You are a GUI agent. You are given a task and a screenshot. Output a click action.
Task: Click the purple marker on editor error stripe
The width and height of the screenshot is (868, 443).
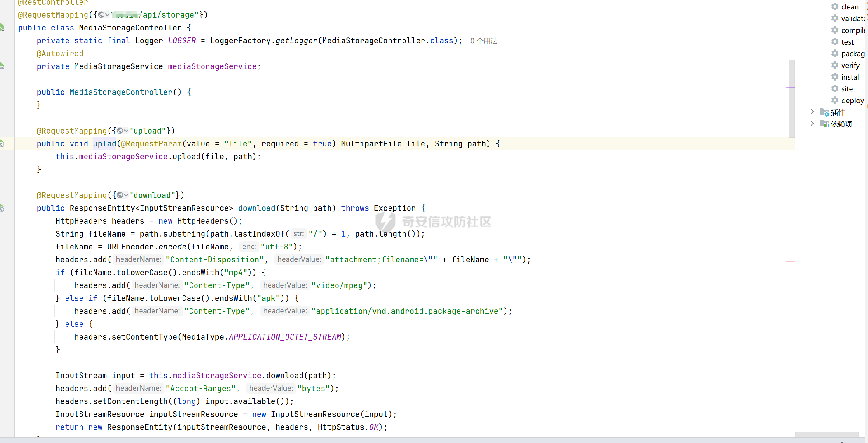tap(790, 87)
